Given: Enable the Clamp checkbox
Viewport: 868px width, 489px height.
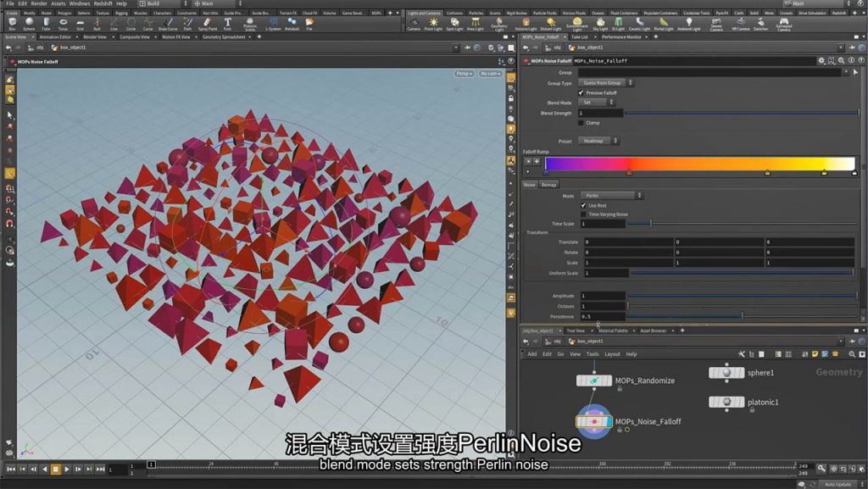Looking at the screenshot, I should 581,123.
